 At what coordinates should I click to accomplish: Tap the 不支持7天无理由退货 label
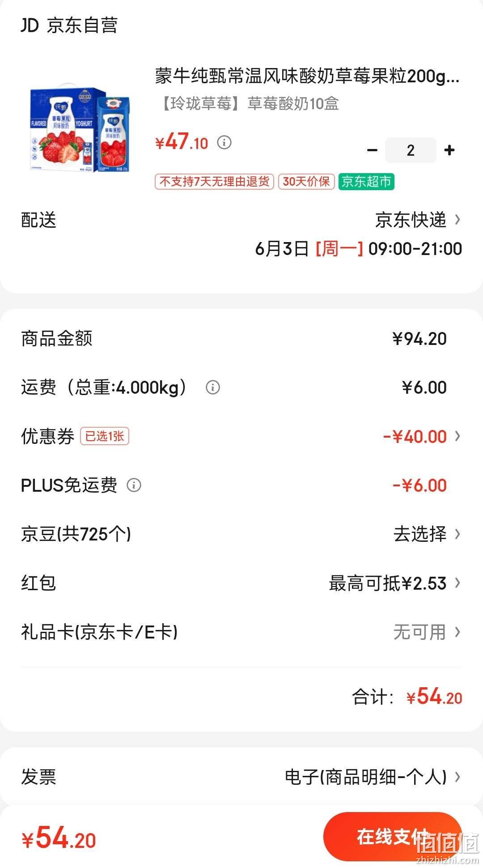tap(214, 182)
